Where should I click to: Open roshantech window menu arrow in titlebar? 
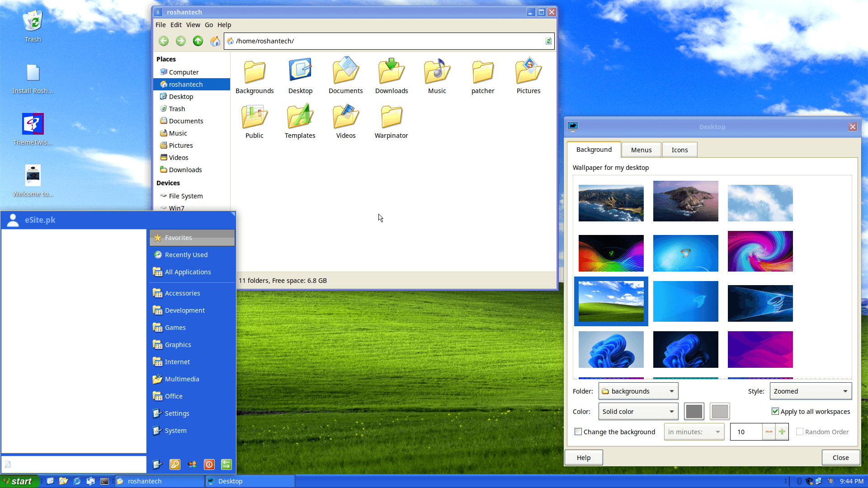158,12
